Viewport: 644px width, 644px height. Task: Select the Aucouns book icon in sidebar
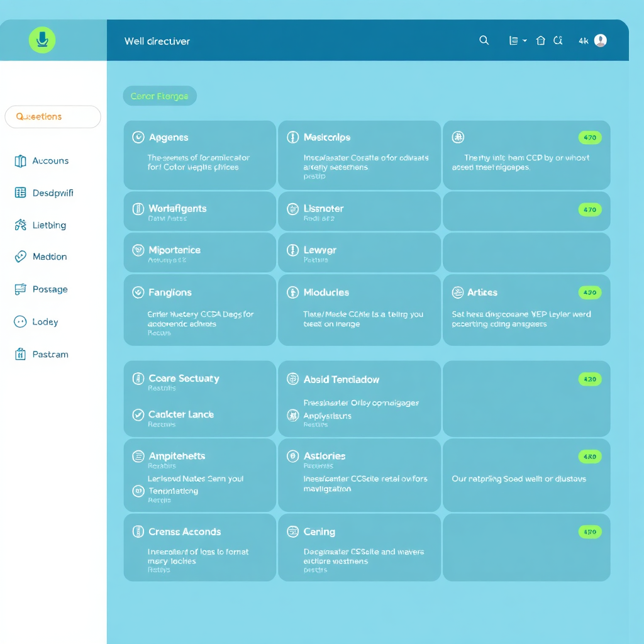18,161
